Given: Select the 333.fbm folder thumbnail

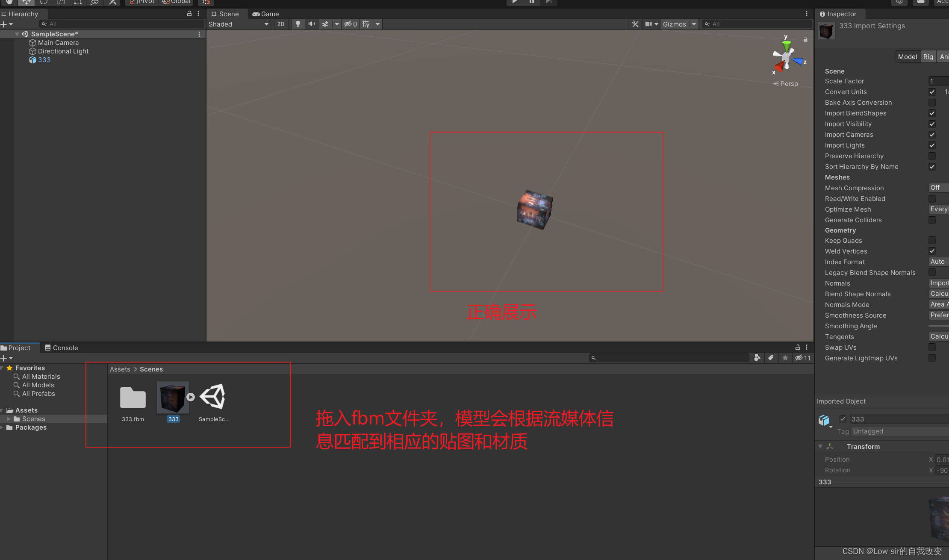Looking at the screenshot, I should 133,398.
